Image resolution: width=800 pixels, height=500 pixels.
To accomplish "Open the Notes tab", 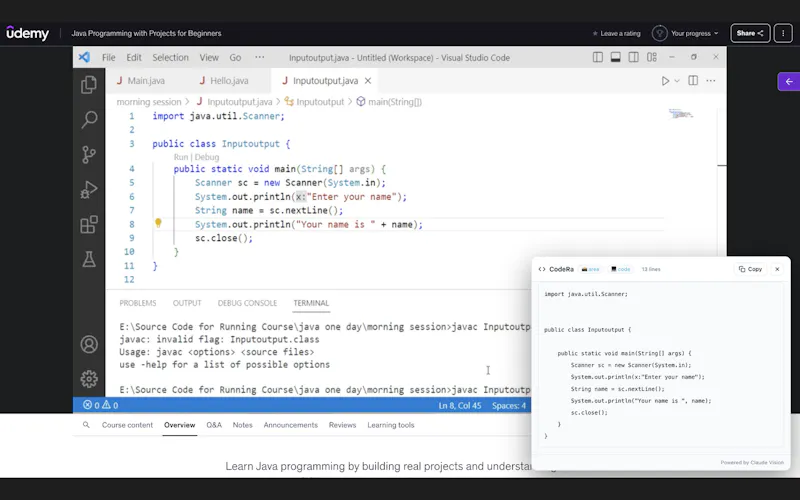I will (x=242, y=425).
